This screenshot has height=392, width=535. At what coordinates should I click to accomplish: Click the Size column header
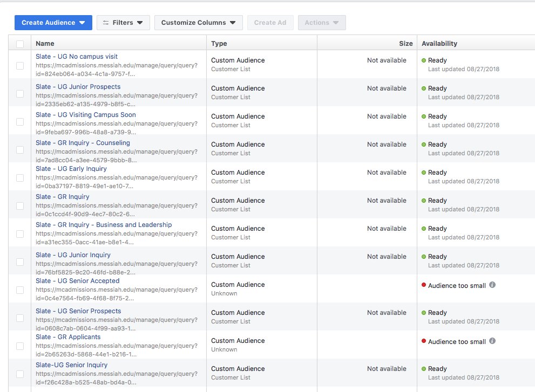point(405,43)
